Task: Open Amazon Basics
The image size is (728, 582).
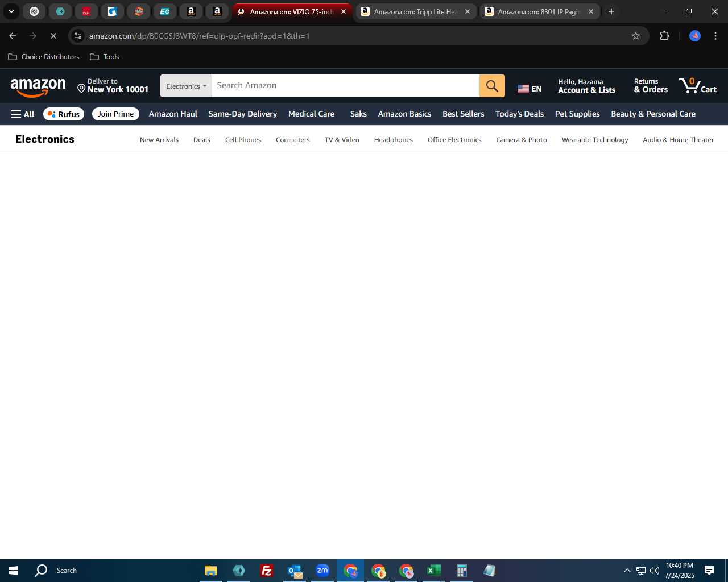Action: (x=404, y=114)
